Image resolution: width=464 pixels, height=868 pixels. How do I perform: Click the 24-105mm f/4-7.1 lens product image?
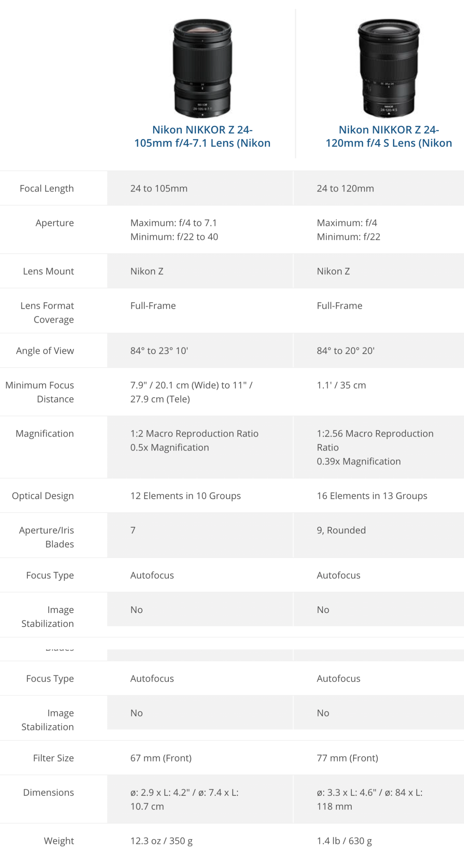(202, 68)
